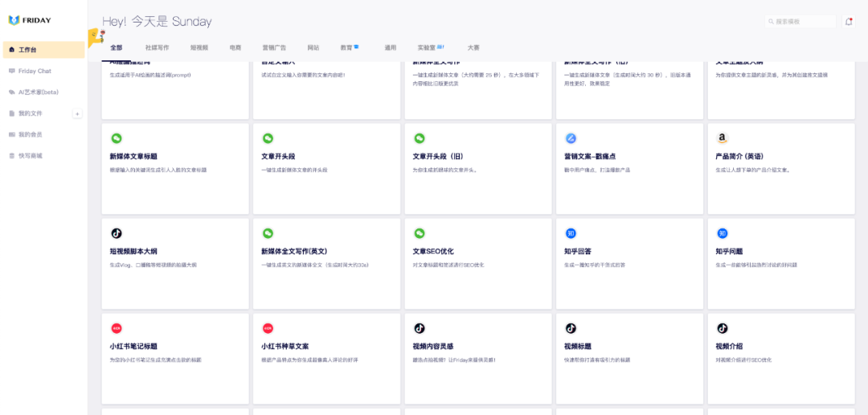Click the text 跟热点拍视频？让Friday来提供灵感！
Viewport: 868px width, 415px height.
pyautogui.click(x=454, y=360)
